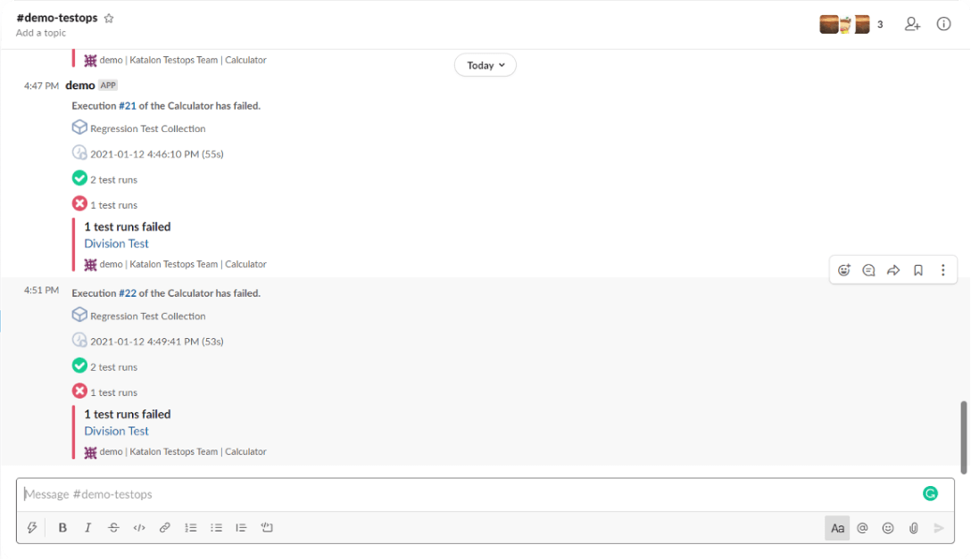The image size is (971, 560).
Task: Mention someone with the @ icon
Action: pyautogui.click(x=863, y=528)
